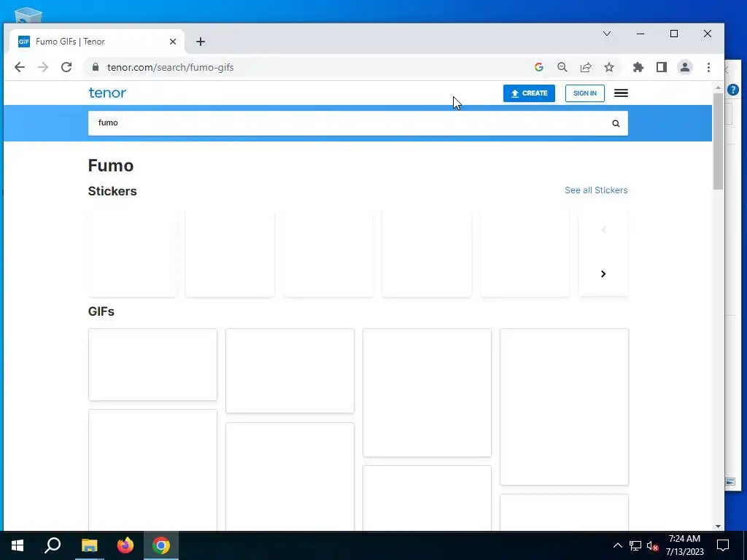
Task: Open Firefox from the taskbar
Action: [125, 545]
